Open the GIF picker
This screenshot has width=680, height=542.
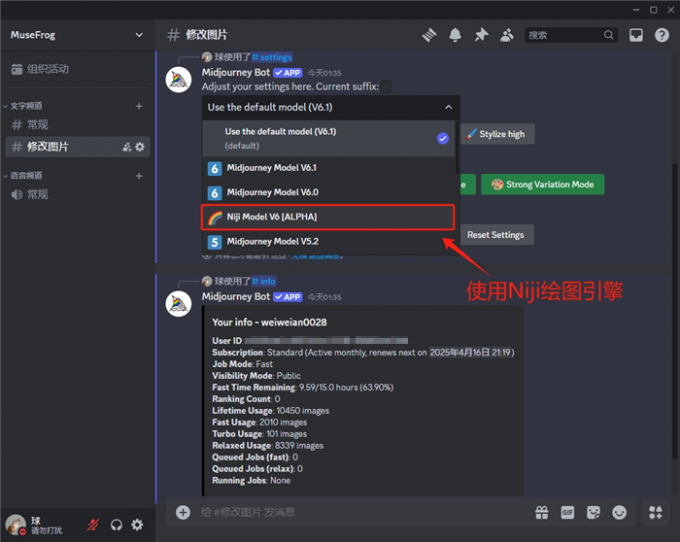[x=567, y=513]
